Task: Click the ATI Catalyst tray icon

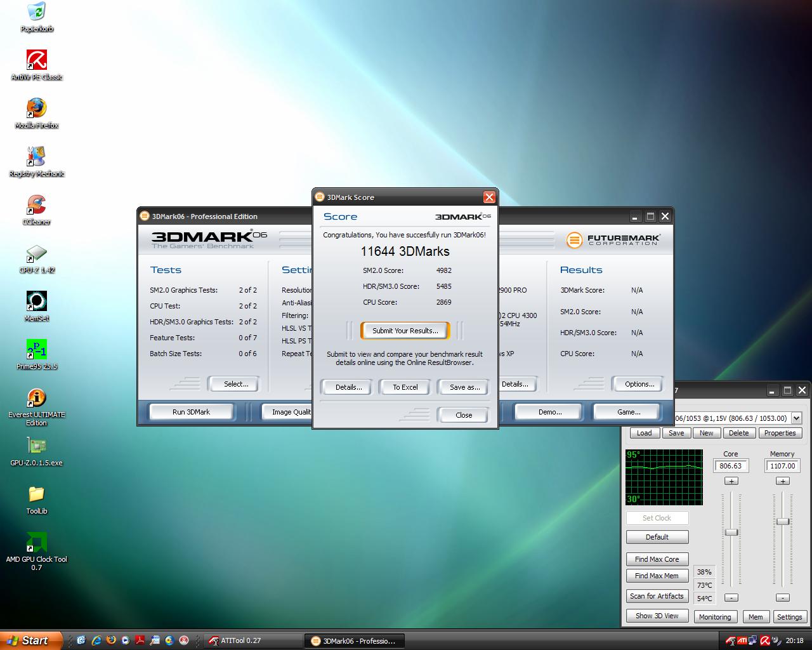Action: (741, 640)
